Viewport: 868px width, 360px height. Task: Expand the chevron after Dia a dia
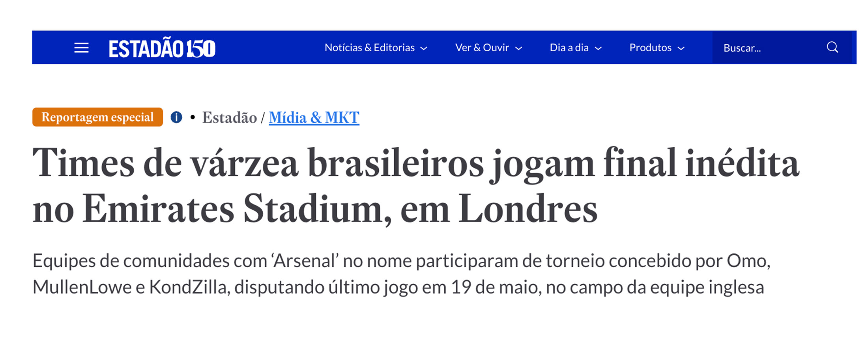[x=598, y=49]
